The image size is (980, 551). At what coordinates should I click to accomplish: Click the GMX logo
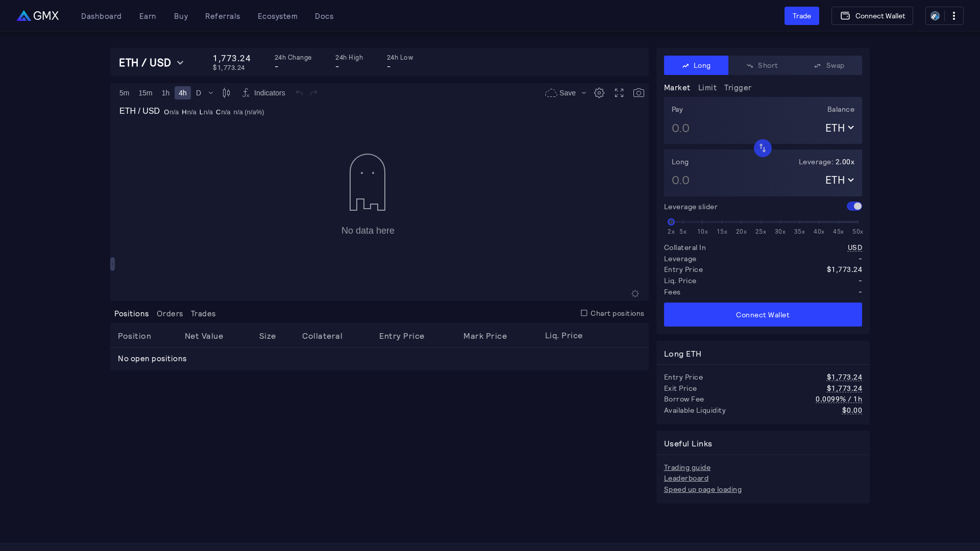(x=37, y=16)
